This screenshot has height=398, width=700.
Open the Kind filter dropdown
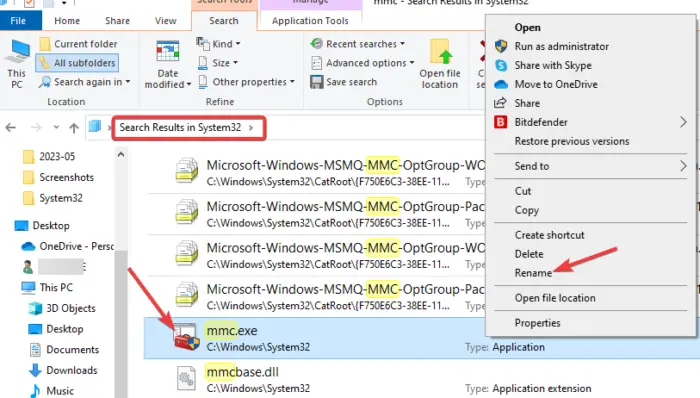click(219, 44)
